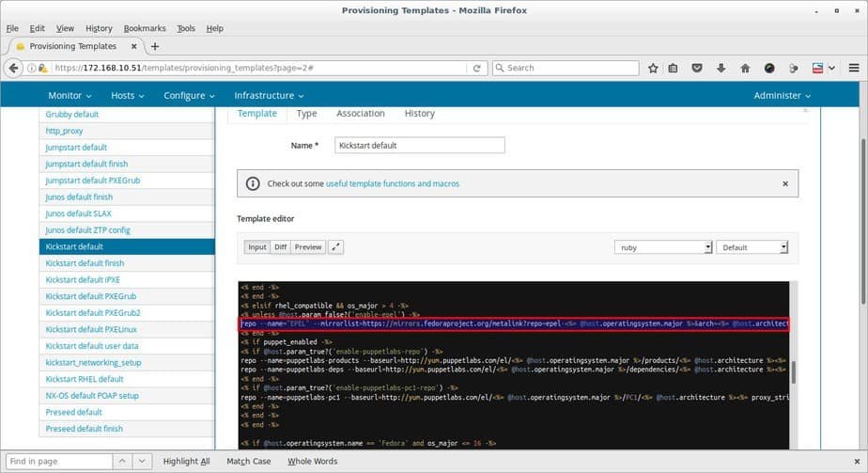Open the Default keybinding dropdown
The image size is (868, 473).
coord(752,247)
